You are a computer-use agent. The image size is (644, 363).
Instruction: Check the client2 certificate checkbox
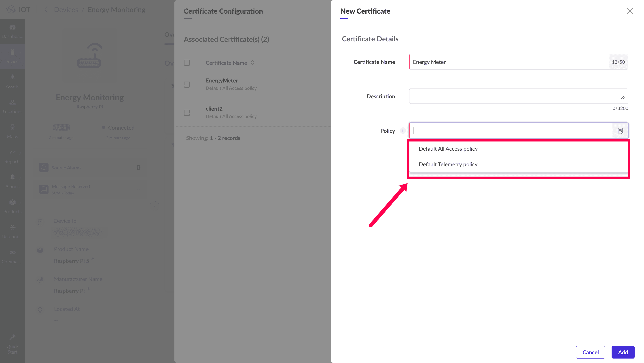(187, 113)
